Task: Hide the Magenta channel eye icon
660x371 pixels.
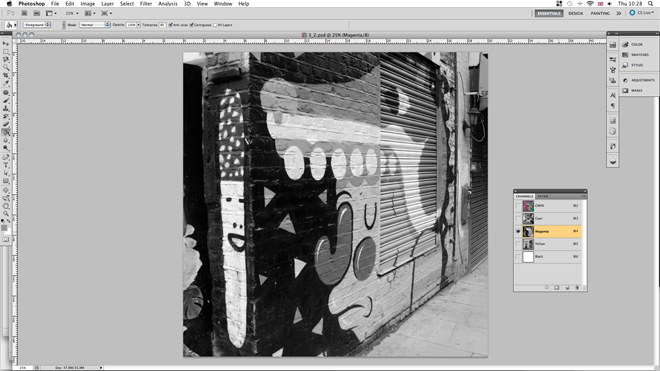Action: 518,231
